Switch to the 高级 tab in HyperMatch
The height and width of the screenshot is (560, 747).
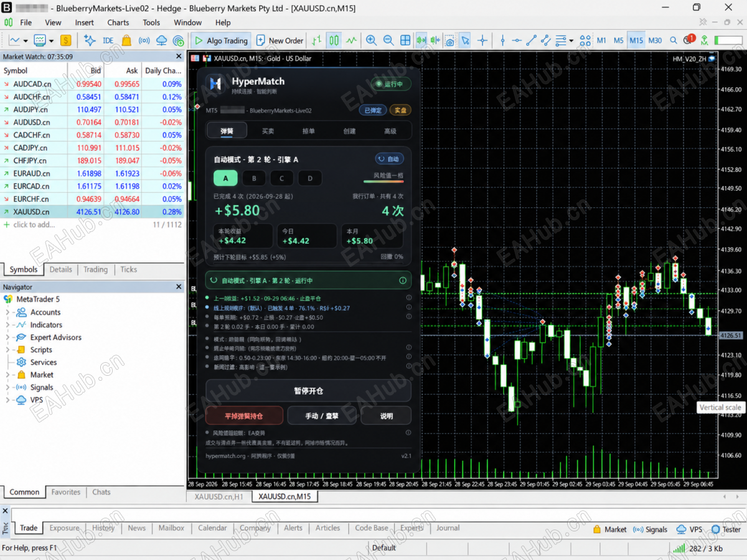pyautogui.click(x=390, y=131)
